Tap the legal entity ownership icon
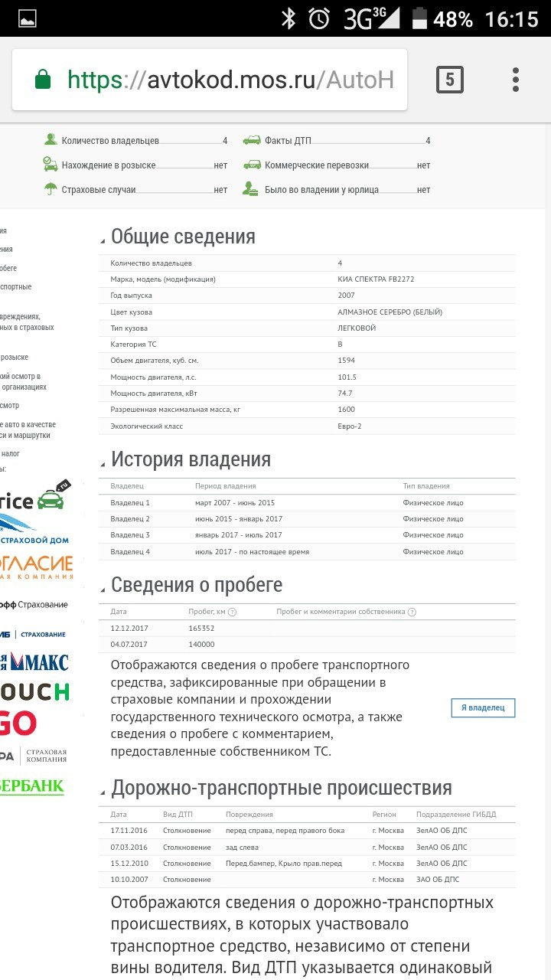551x980 pixels. coord(252,188)
